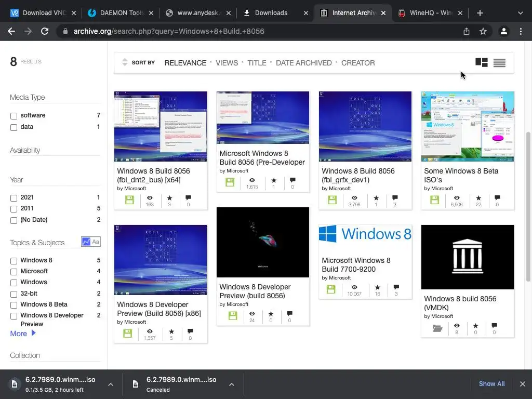
Task: Open Windows 8 Build 8056 (fbl_dnt2_bus) [x64] title
Action: 153,176
